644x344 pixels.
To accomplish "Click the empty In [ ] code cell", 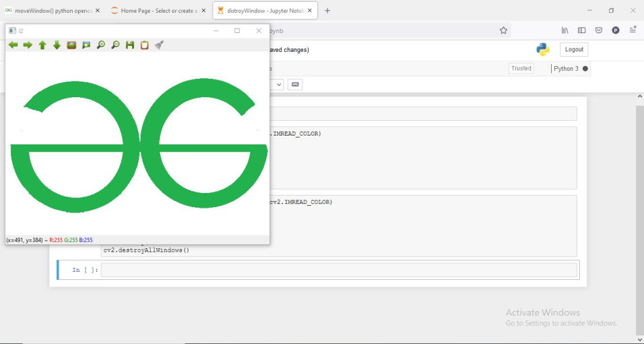I will tap(339, 270).
